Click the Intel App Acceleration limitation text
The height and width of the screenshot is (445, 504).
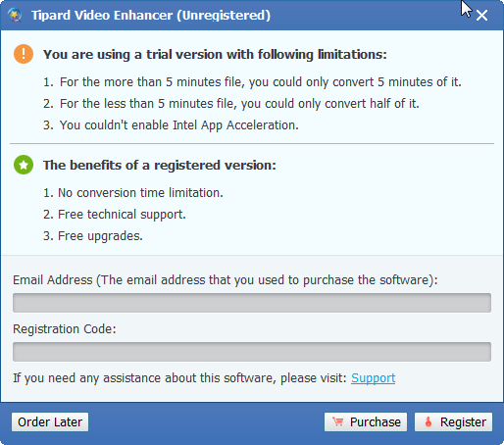coord(171,125)
